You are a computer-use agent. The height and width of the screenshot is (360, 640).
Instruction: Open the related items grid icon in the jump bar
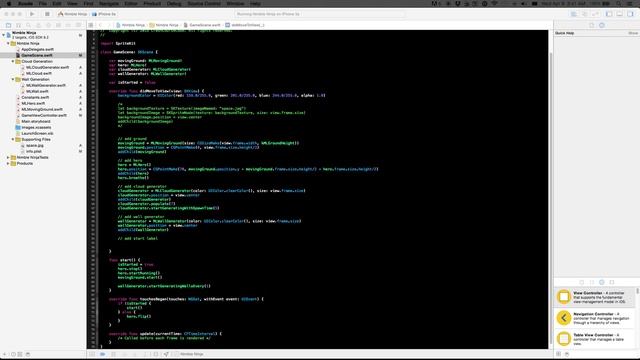(x=91, y=25)
